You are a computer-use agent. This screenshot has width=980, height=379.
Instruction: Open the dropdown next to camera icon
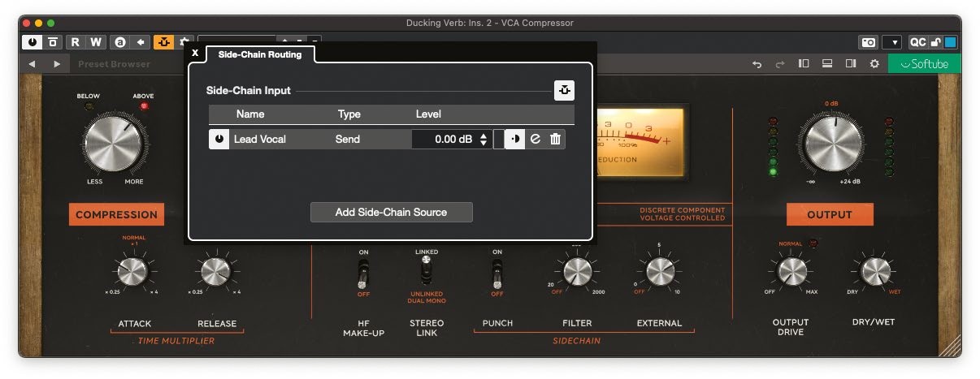[x=891, y=42]
